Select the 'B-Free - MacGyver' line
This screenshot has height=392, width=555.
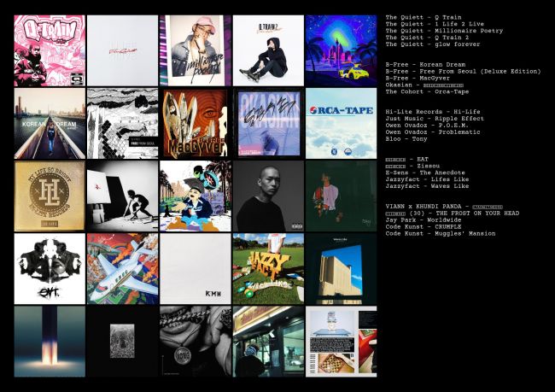[418, 78]
